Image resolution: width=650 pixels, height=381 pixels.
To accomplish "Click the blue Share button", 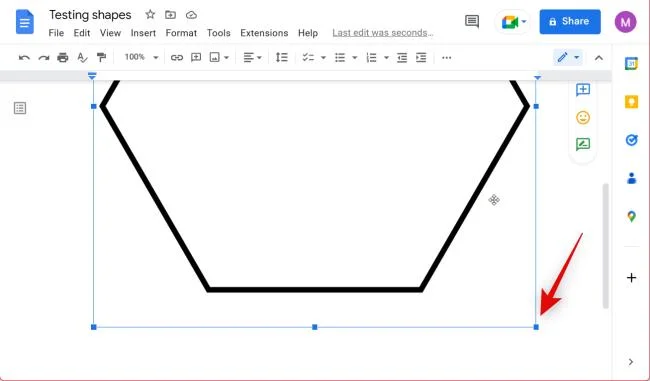I will 570,22.
